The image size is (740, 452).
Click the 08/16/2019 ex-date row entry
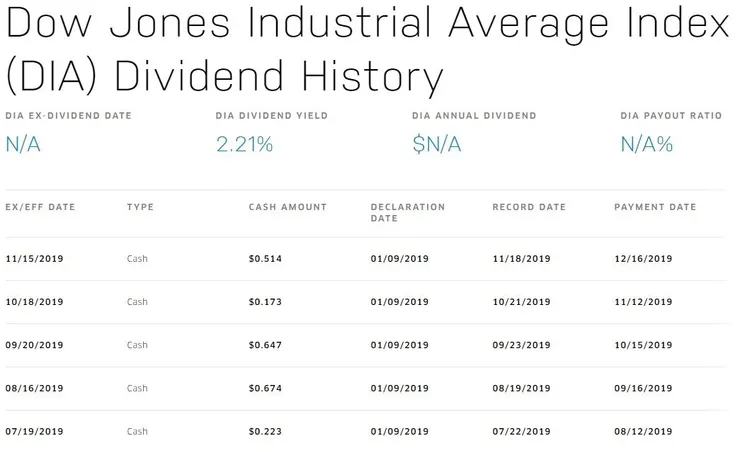[34, 388]
